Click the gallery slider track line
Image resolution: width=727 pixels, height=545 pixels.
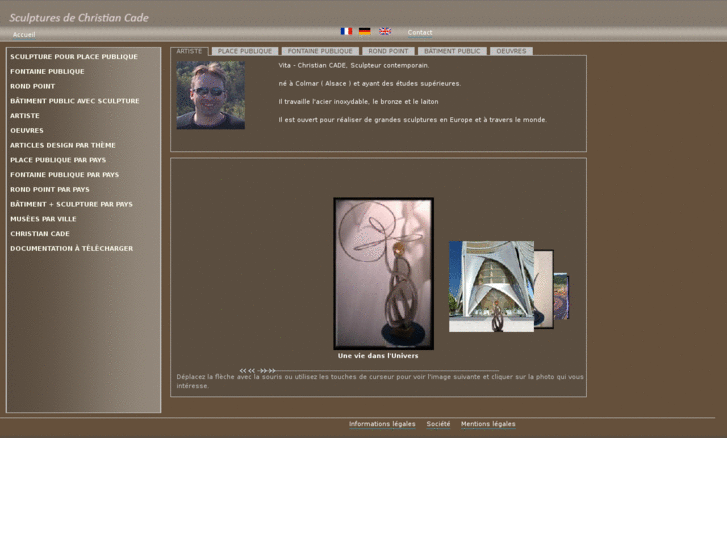click(x=388, y=371)
